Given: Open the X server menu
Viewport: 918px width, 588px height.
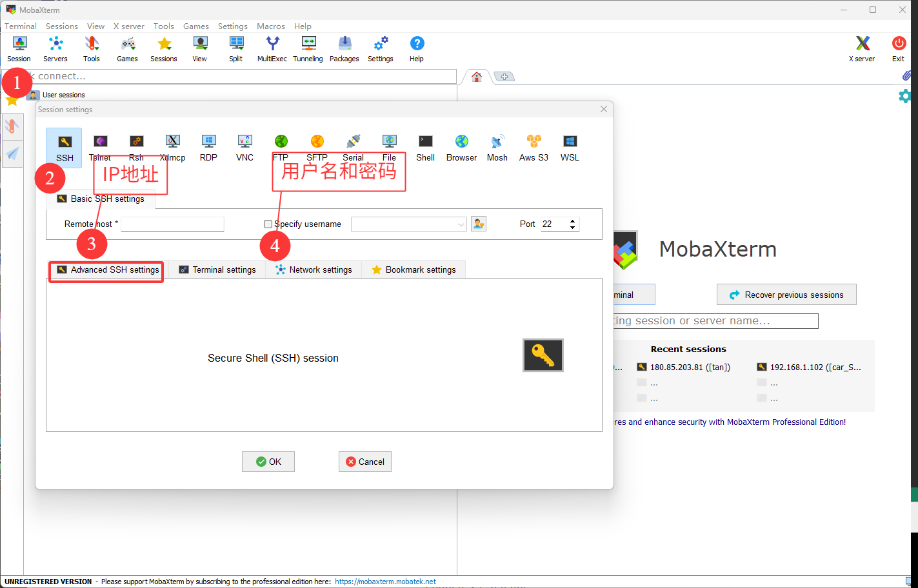Looking at the screenshot, I should coord(129,26).
